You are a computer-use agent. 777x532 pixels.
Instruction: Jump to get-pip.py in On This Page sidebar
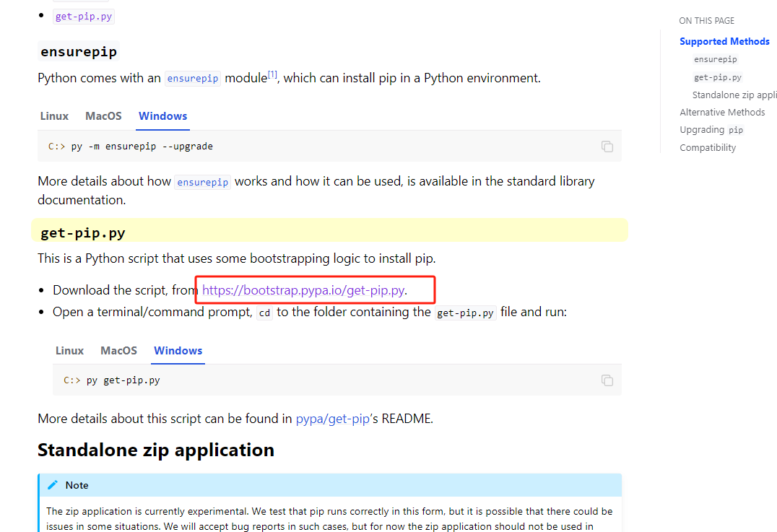click(x=718, y=77)
